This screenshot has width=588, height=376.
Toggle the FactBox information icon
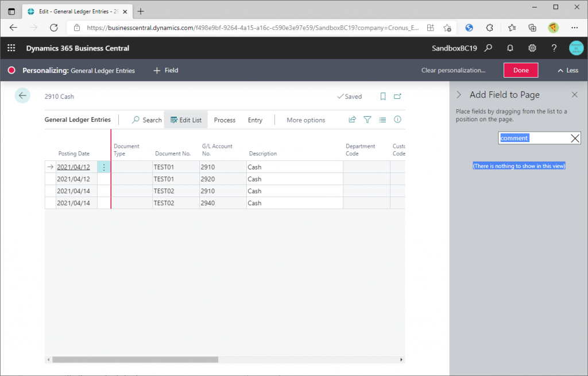(397, 120)
